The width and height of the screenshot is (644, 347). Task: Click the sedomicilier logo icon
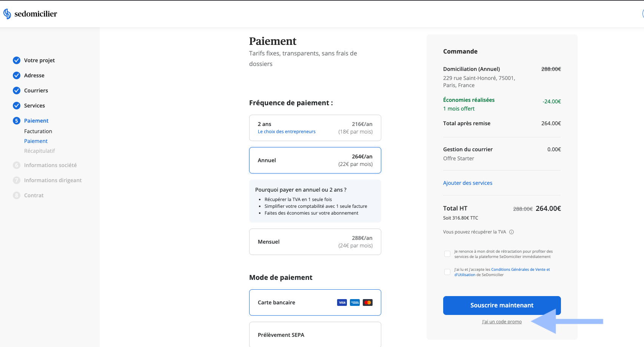pyautogui.click(x=7, y=14)
